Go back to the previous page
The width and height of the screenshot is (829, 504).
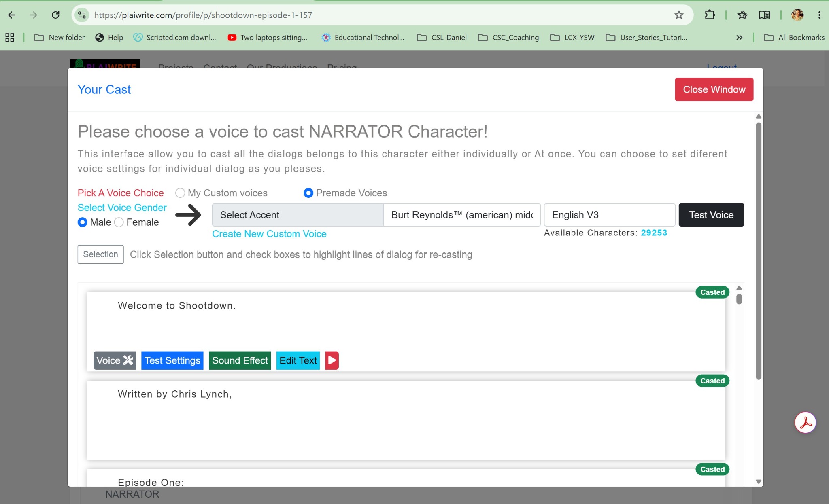(x=12, y=15)
